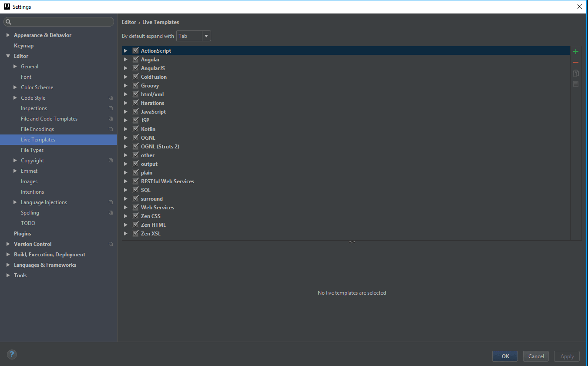Viewport: 588px width, 366px height.
Task: Add a new live template with the green plus icon
Action: [575, 51]
